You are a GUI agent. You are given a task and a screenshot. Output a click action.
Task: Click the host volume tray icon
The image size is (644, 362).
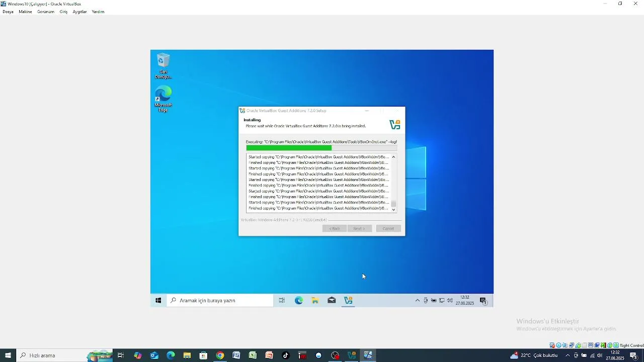click(600, 355)
